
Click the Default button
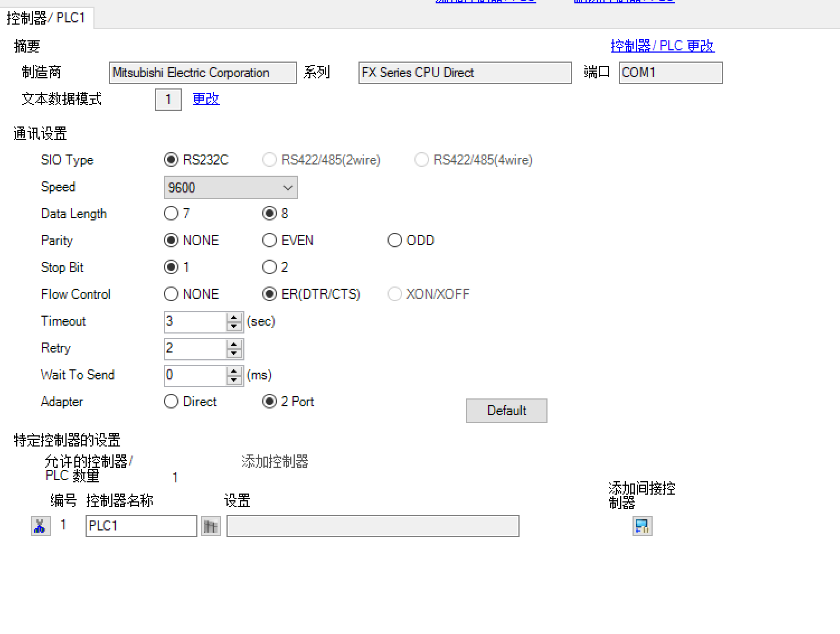[506, 411]
